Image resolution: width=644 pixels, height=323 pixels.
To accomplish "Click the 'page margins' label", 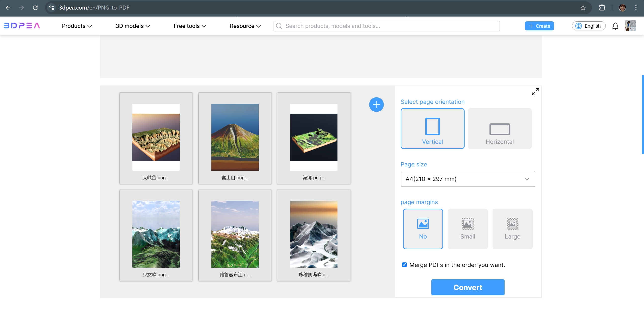I will coord(419,202).
